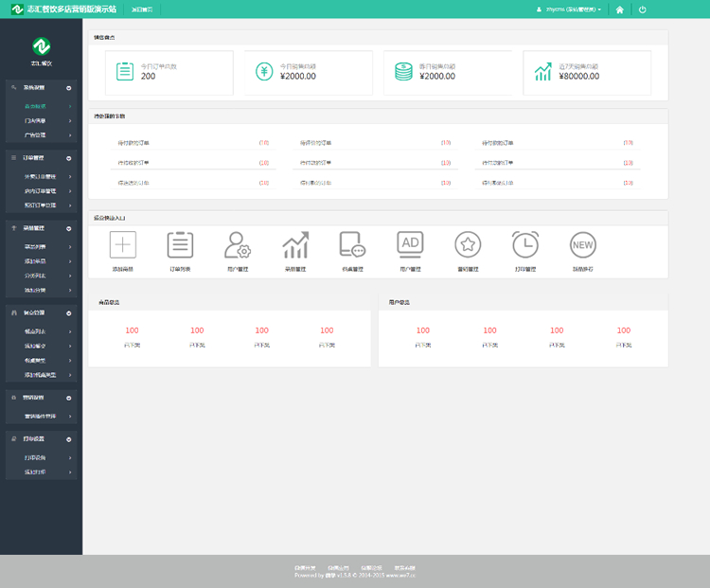This screenshot has width=710, height=588.
Task: Click the today's orders card showing 200
Action: tap(169, 73)
